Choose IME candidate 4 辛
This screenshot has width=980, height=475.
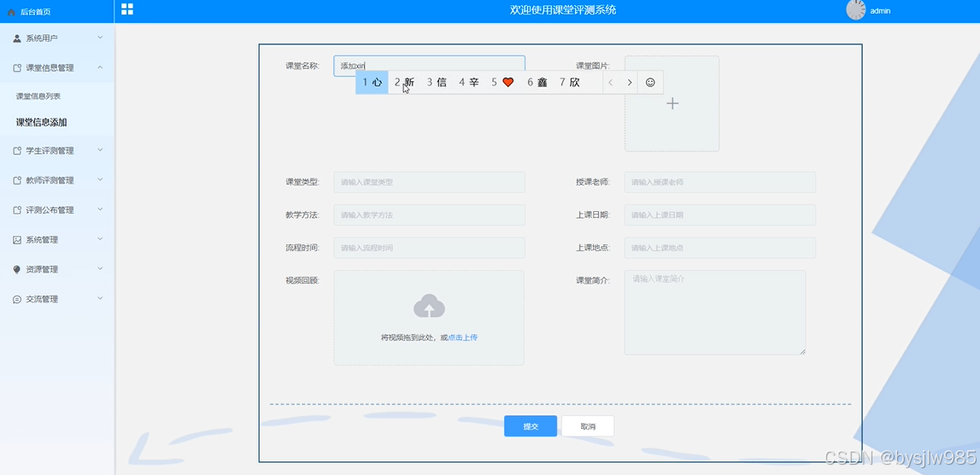(469, 82)
